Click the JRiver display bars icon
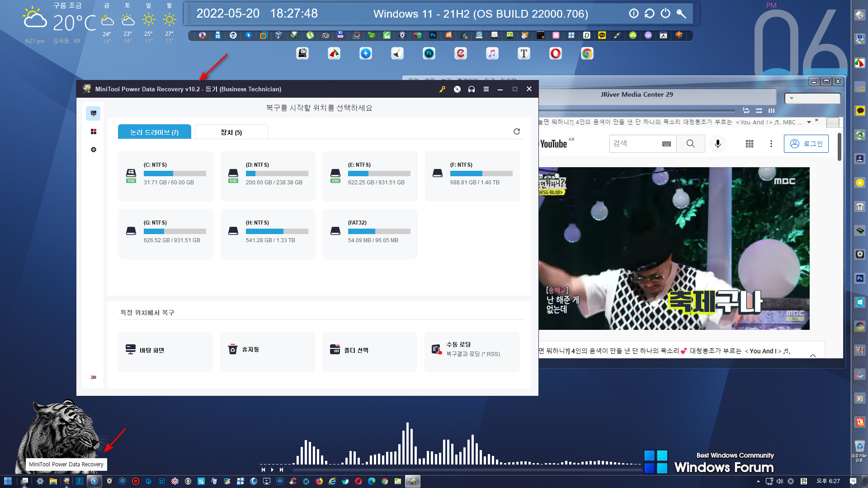 (x=771, y=110)
